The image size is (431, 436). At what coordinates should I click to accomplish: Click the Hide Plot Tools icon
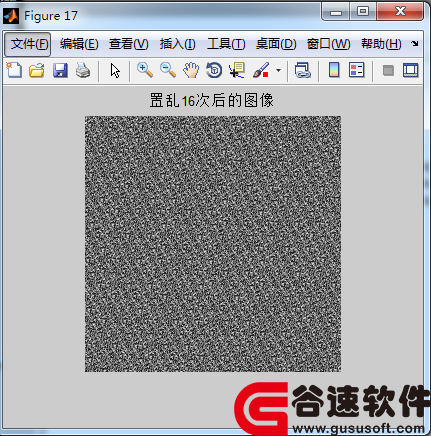[x=388, y=71]
